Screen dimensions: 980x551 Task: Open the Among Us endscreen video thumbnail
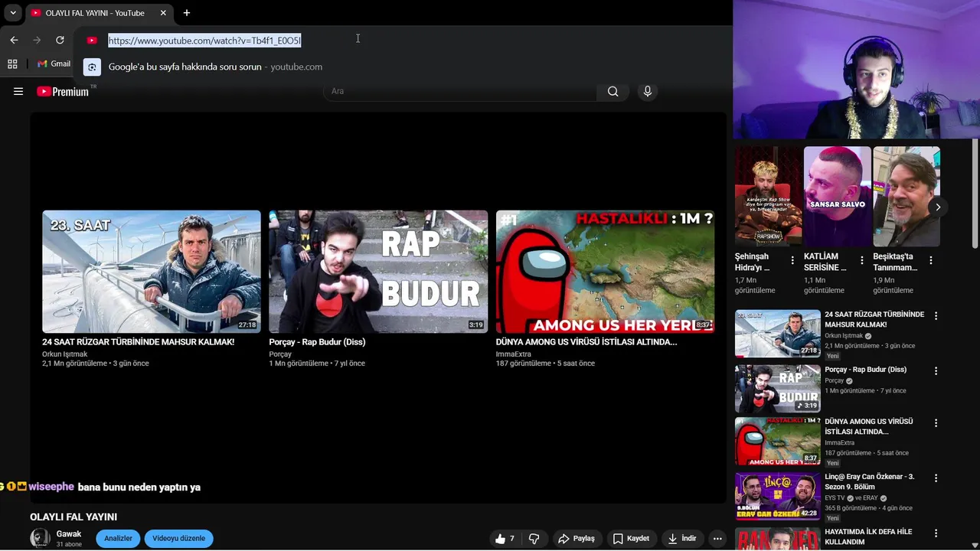(x=605, y=272)
